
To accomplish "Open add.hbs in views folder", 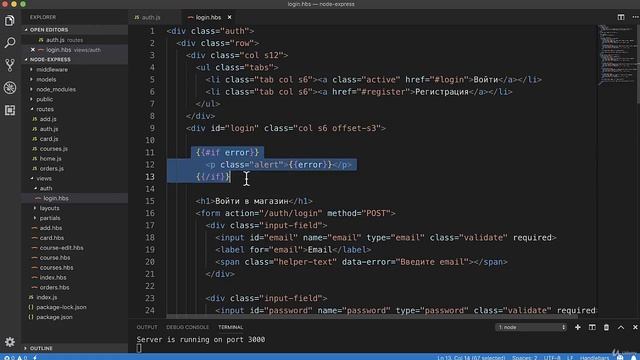I will pos(51,228).
